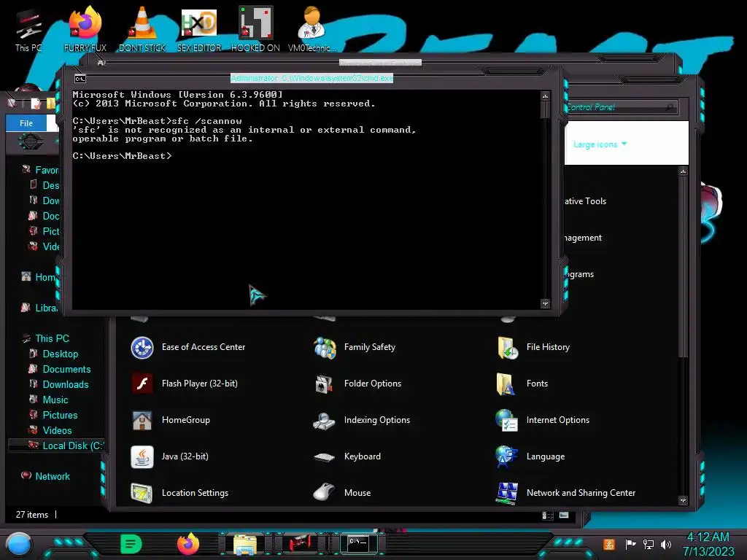Click cmd scrollbar down arrow
This screenshot has width=747, height=560.
click(x=545, y=303)
